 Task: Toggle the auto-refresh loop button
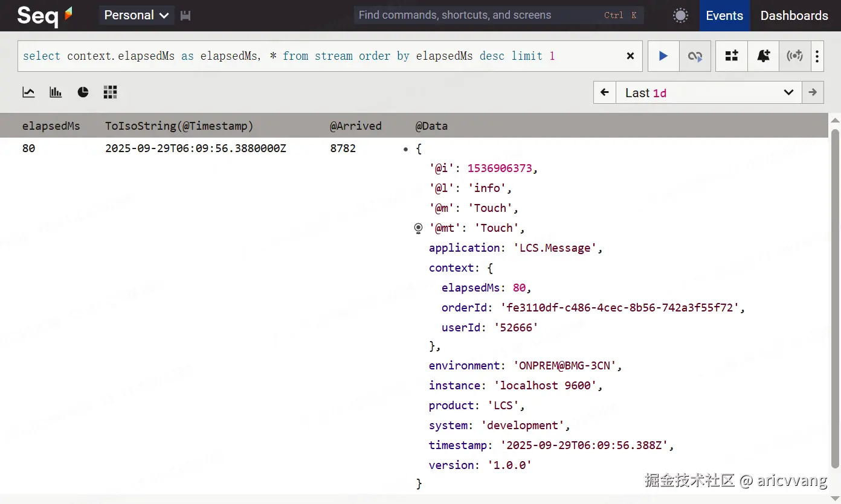pos(695,56)
